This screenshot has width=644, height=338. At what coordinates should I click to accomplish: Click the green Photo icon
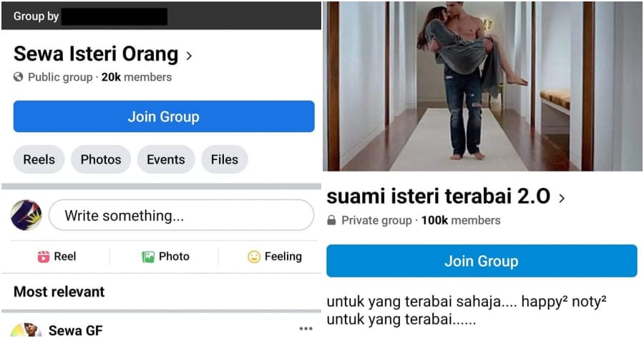coord(148,257)
